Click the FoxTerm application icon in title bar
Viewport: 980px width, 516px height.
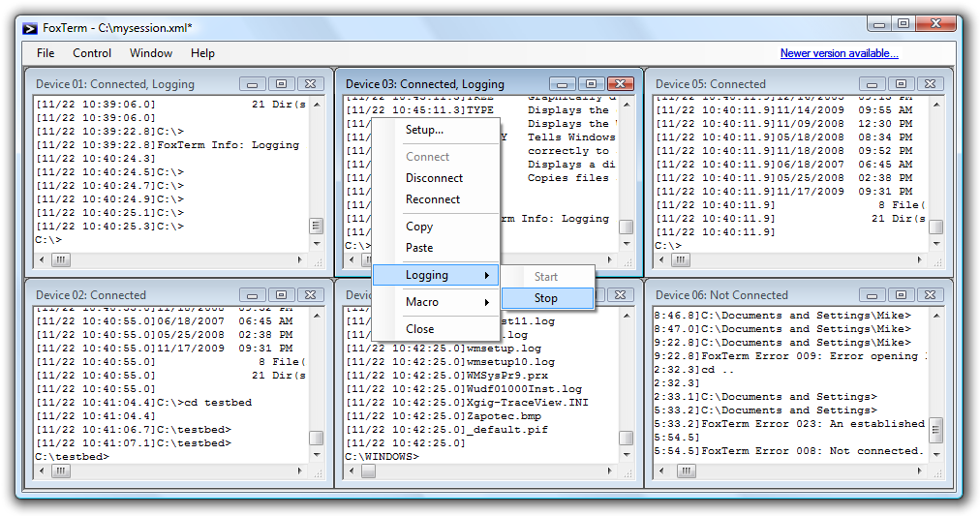point(30,28)
